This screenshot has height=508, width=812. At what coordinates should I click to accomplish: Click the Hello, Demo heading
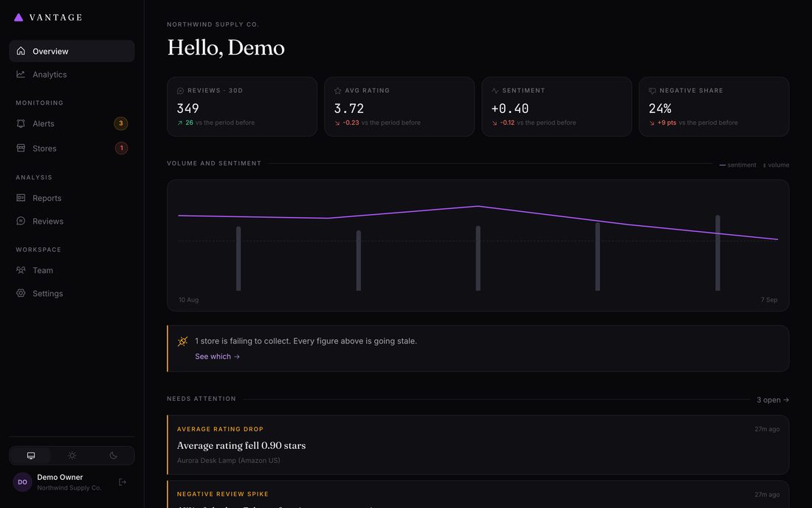(x=226, y=48)
